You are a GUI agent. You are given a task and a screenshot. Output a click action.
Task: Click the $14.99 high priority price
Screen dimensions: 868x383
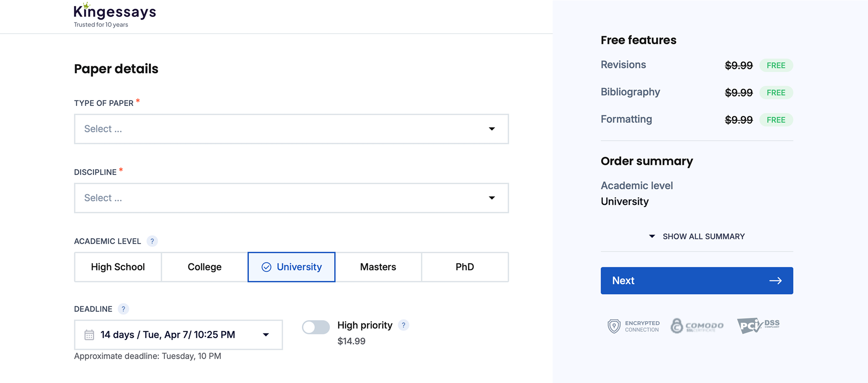coord(352,341)
